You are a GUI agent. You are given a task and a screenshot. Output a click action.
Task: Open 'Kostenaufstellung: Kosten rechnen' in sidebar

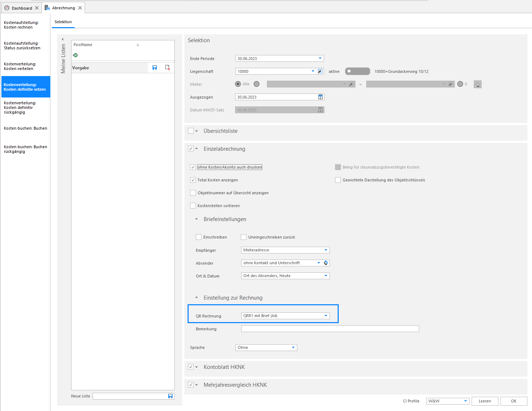25,25
